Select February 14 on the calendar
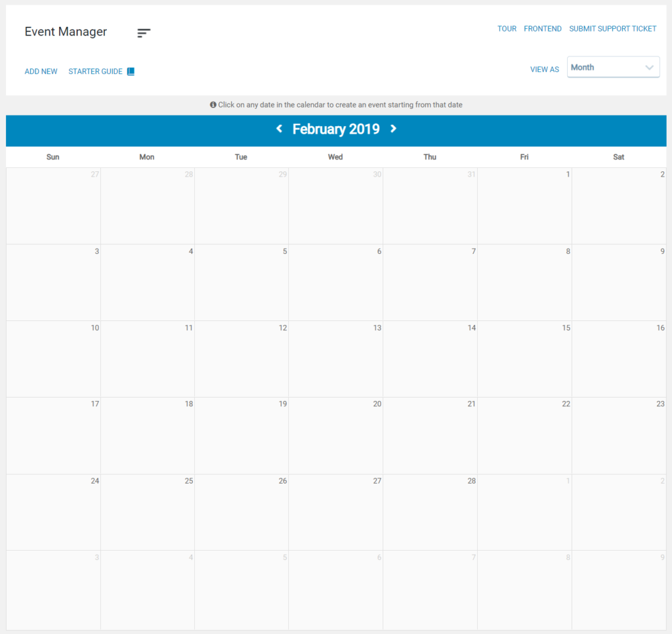The image size is (672, 634). (x=430, y=359)
